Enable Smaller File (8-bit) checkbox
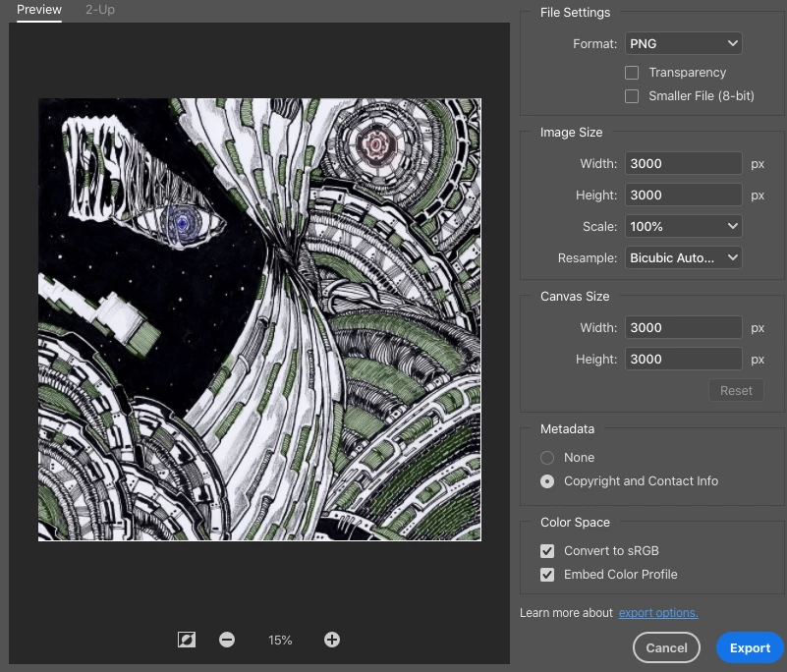This screenshot has height=672, width=787. click(x=632, y=96)
